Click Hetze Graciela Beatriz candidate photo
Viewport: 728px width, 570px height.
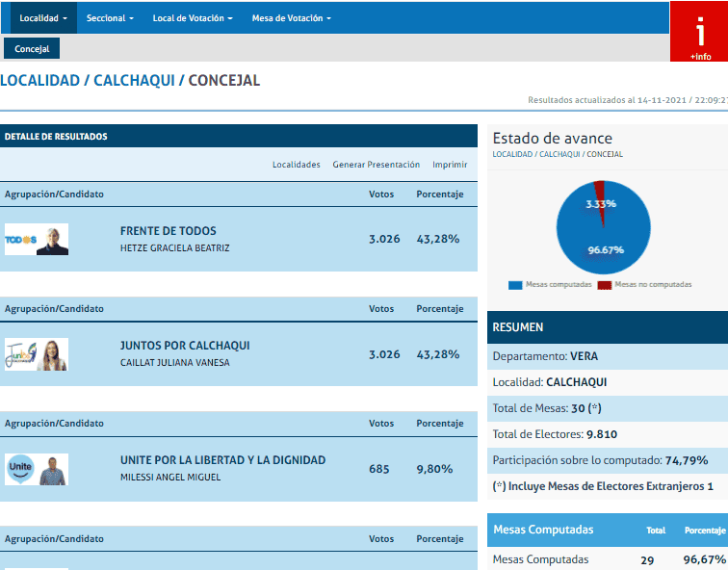[x=53, y=240]
